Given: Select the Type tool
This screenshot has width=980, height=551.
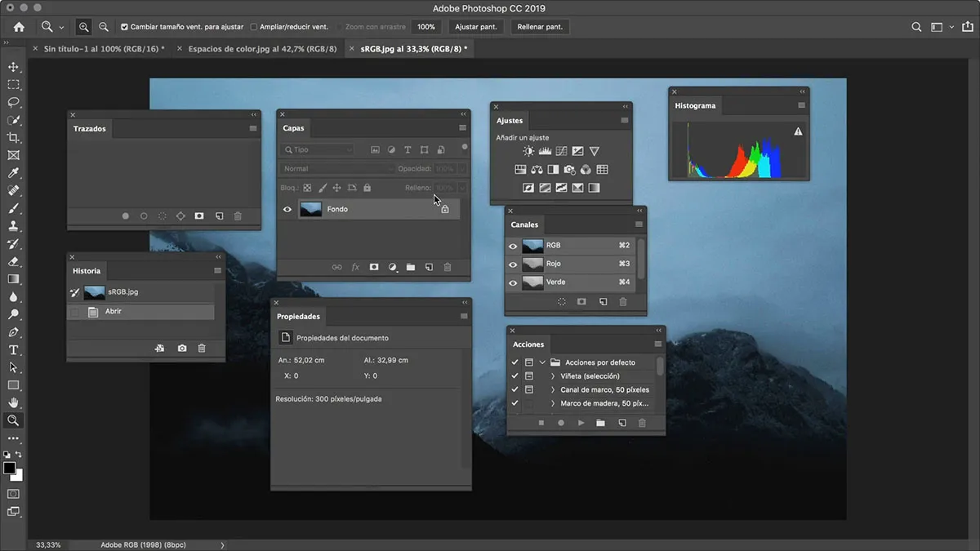Looking at the screenshot, I should tap(11, 349).
